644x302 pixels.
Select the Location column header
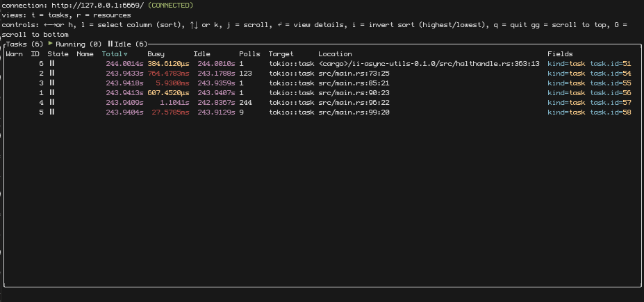(x=335, y=53)
